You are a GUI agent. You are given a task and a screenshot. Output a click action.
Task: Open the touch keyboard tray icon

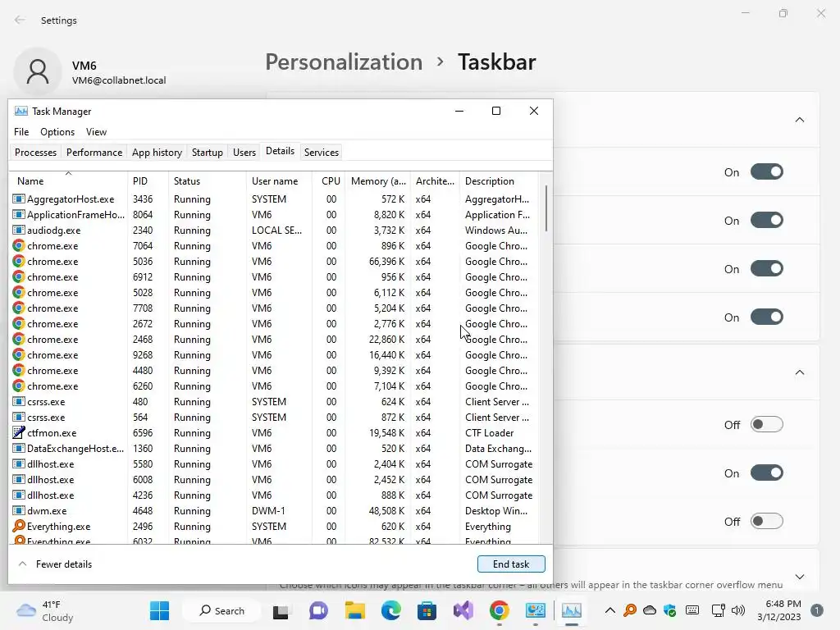692,610
